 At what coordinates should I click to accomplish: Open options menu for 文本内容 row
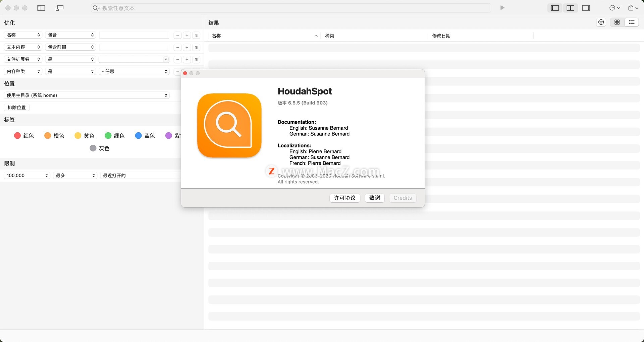point(196,47)
